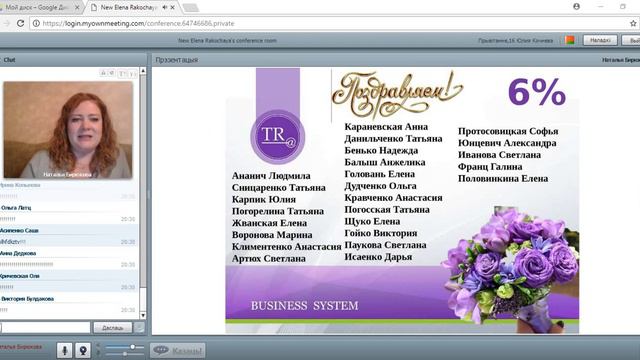This screenshot has width=640, height=360.
Task: Click the name Артюх Светлана on the slide
Action: coord(269,258)
